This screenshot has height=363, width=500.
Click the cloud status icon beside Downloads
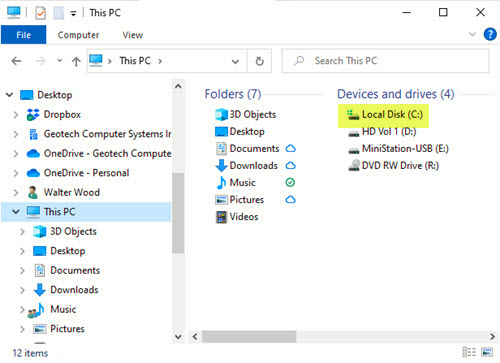tap(291, 165)
